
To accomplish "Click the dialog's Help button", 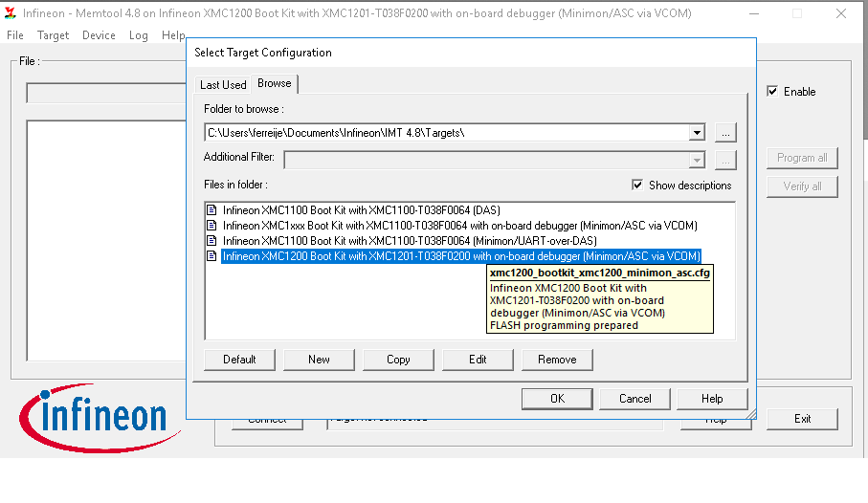I will click(712, 399).
